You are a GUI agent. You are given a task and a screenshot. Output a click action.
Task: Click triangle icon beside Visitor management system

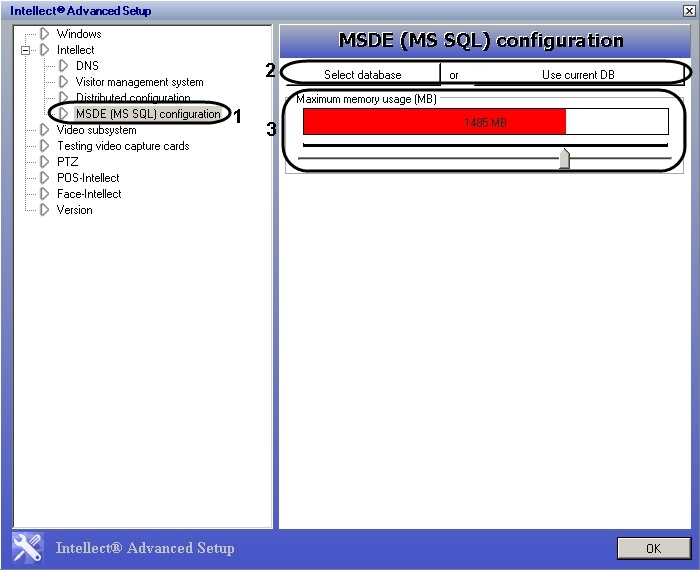63,82
